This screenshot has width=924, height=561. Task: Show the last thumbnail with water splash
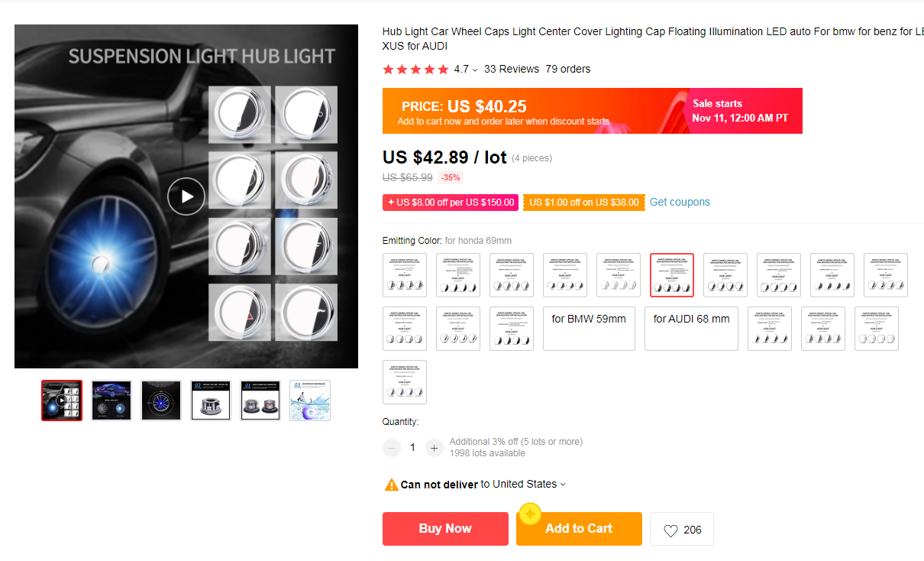310,400
